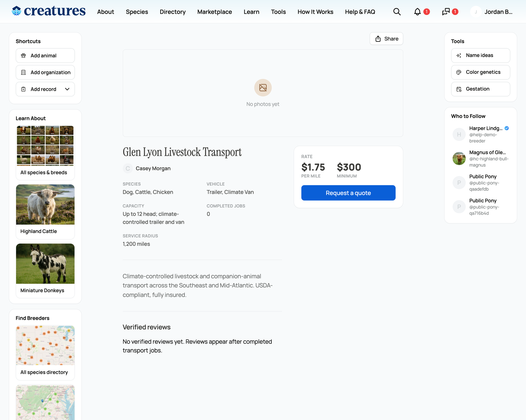Open the Directory menu item

pyautogui.click(x=173, y=12)
